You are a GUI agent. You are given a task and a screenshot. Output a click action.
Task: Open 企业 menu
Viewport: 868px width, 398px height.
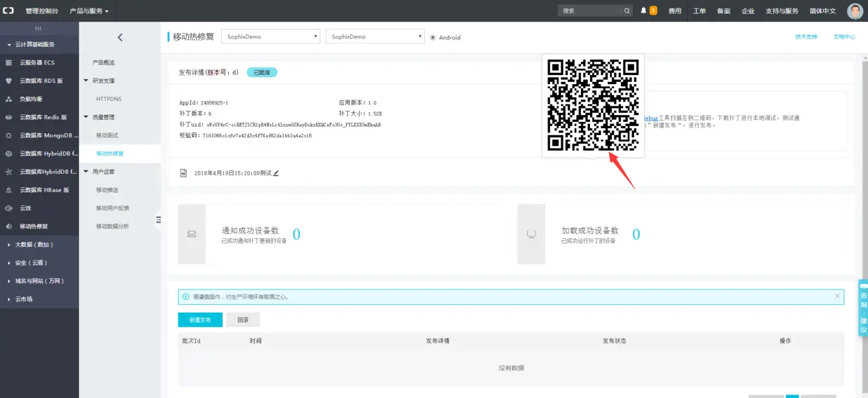(748, 11)
